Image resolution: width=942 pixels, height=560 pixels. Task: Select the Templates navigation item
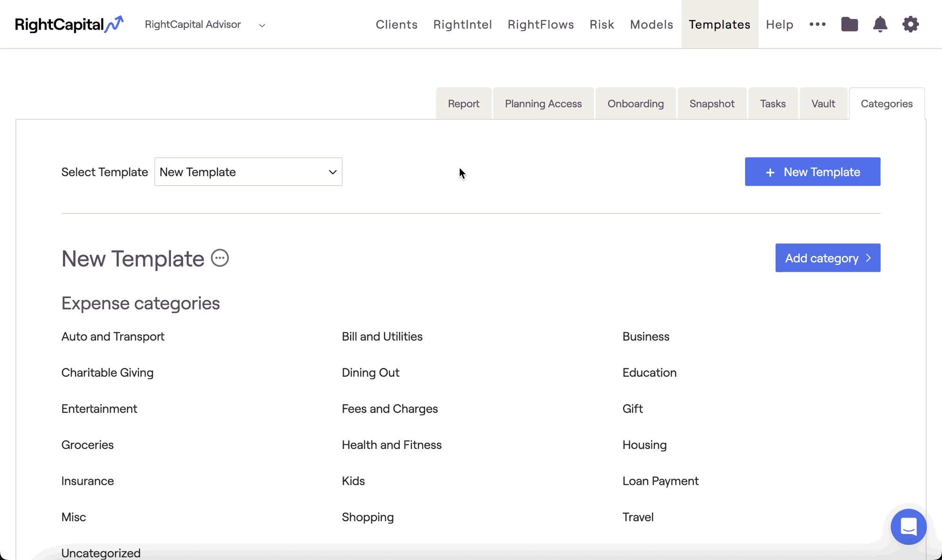coord(720,24)
